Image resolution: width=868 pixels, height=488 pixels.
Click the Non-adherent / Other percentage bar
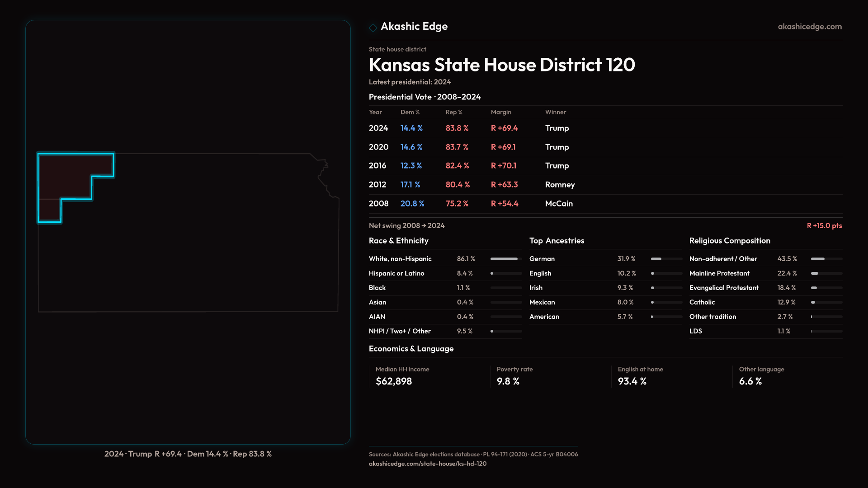click(826, 259)
